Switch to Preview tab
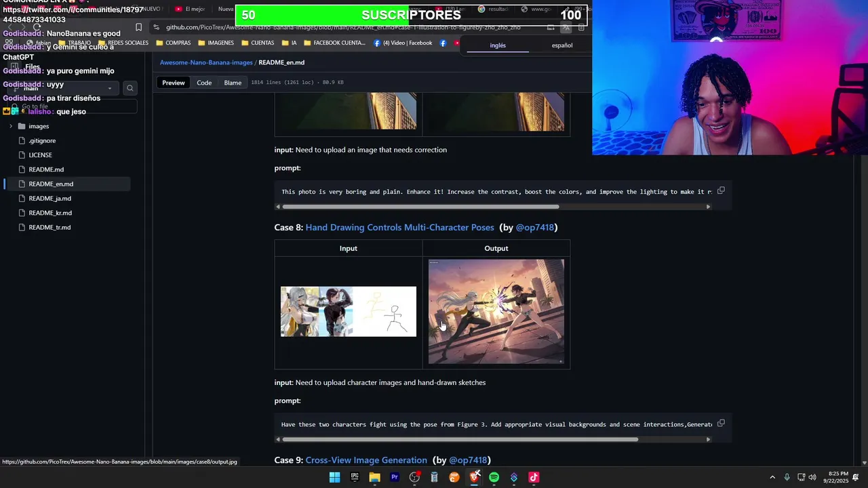 (173, 83)
